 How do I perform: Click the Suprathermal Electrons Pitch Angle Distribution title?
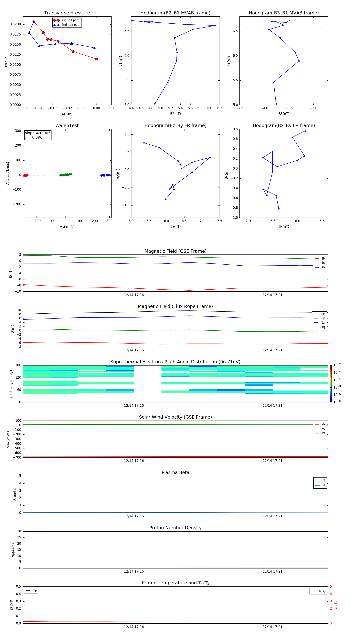coord(175,362)
